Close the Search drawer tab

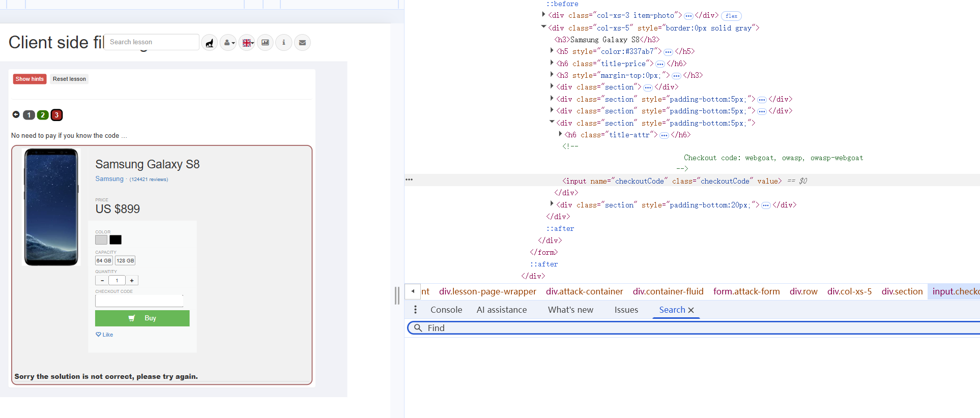click(691, 310)
